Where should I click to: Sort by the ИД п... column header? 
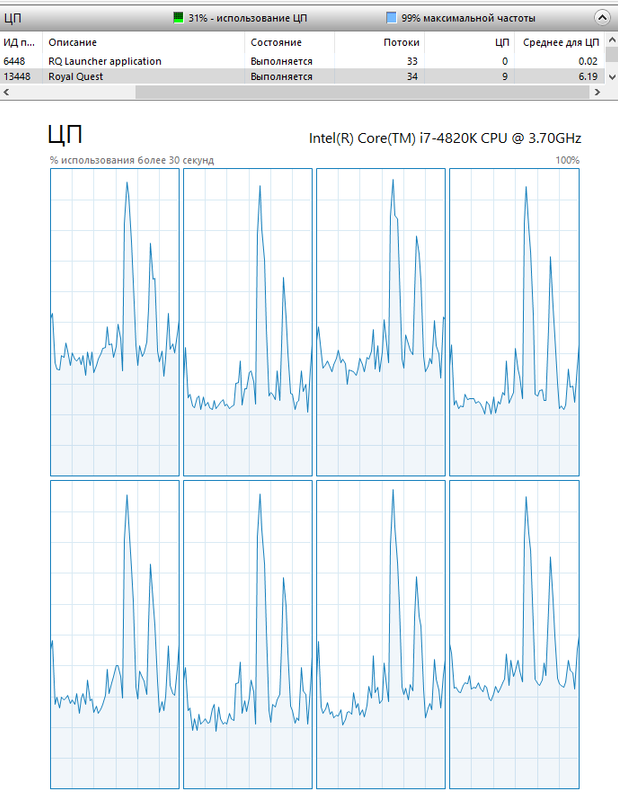pos(21,42)
